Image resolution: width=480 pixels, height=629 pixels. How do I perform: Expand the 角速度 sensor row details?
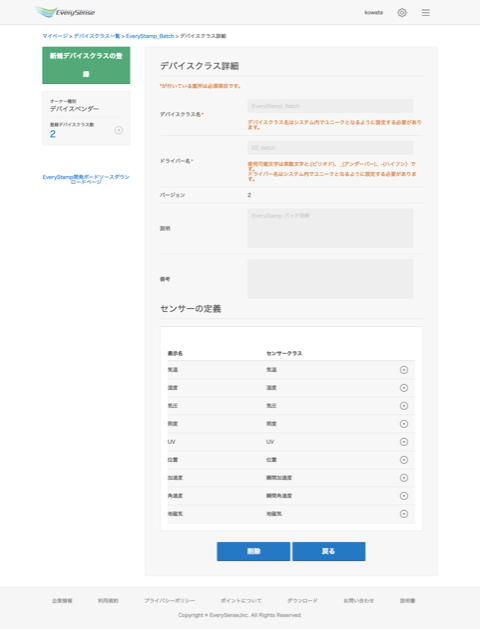click(x=404, y=496)
